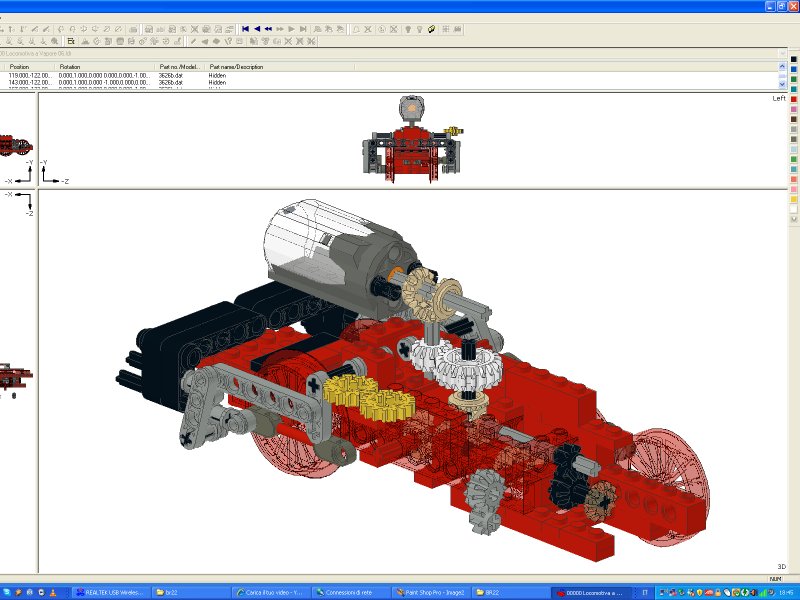800x600 pixels.
Task: Click the first lightbulb visibility icon
Action: click(x=408, y=29)
